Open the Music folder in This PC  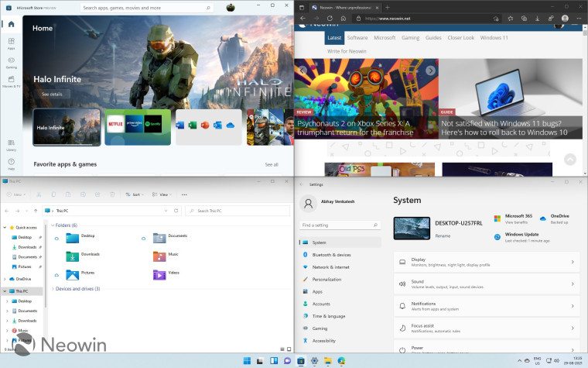tap(166, 256)
